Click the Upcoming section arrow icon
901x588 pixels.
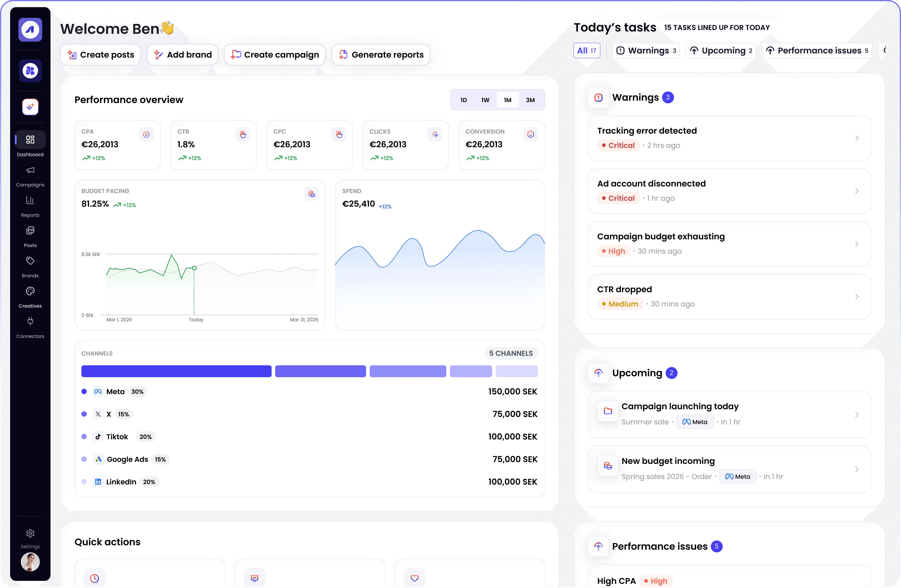tap(598, 373)
